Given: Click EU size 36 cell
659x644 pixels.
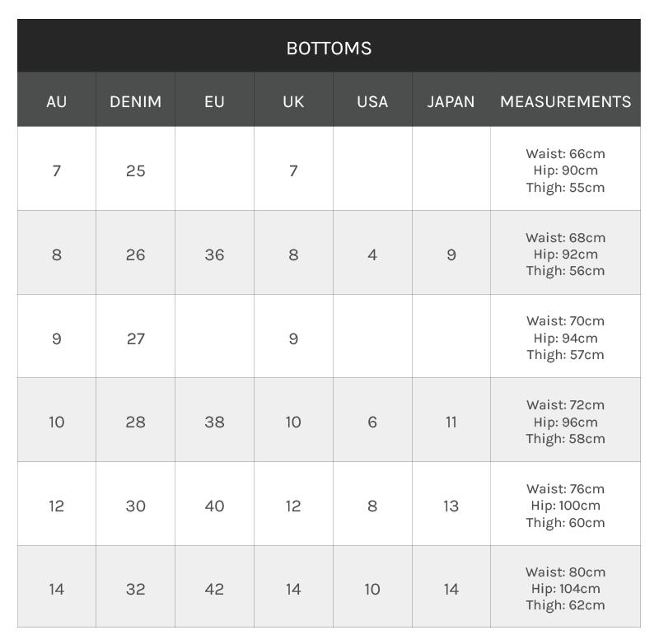Looking at the screenshot, I should [214, 254].
